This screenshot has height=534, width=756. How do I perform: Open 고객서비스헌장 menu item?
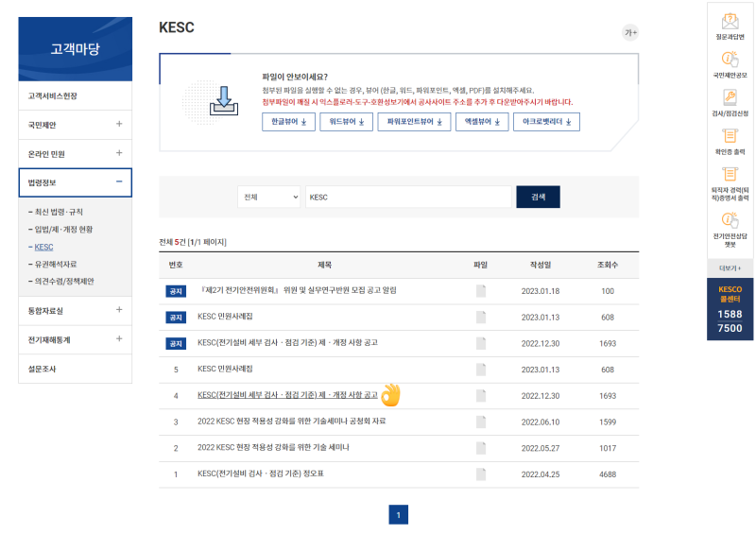76,96
